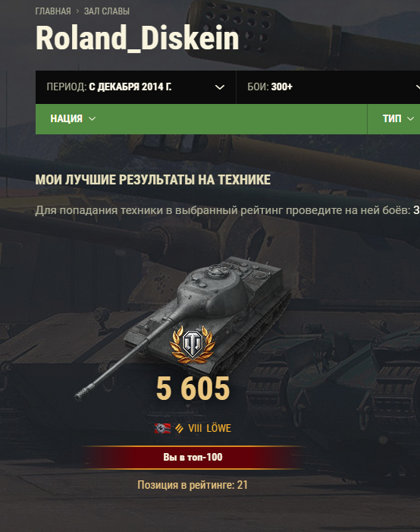
Task: Click the 5 605 score value
Action: tap(193, 389)
